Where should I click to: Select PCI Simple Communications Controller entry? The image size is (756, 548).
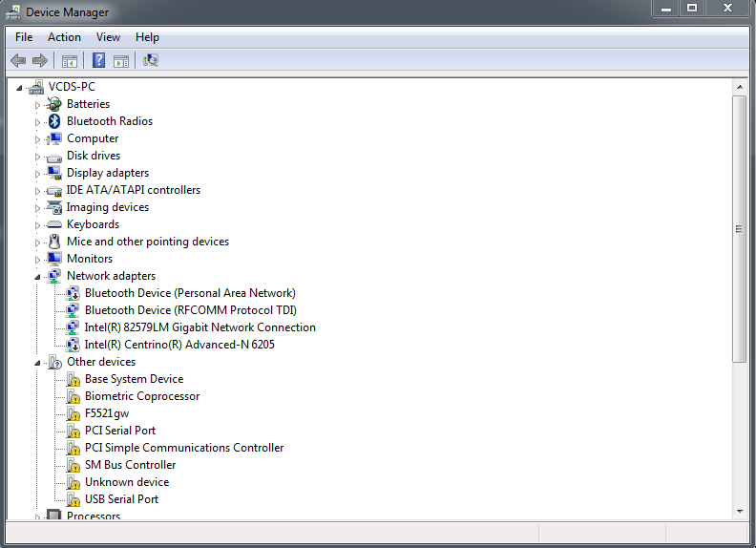184,448
